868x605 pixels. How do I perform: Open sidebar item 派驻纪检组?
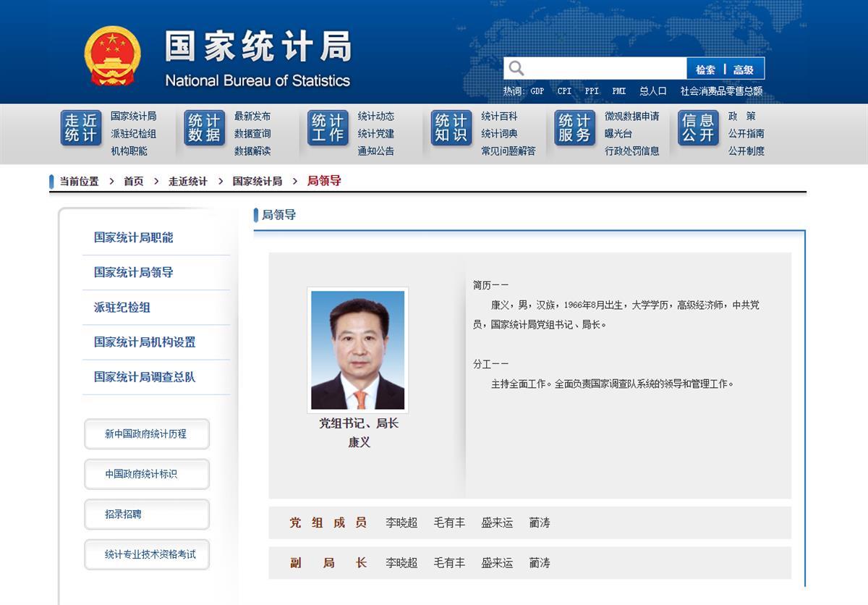[x=122, y=307]
